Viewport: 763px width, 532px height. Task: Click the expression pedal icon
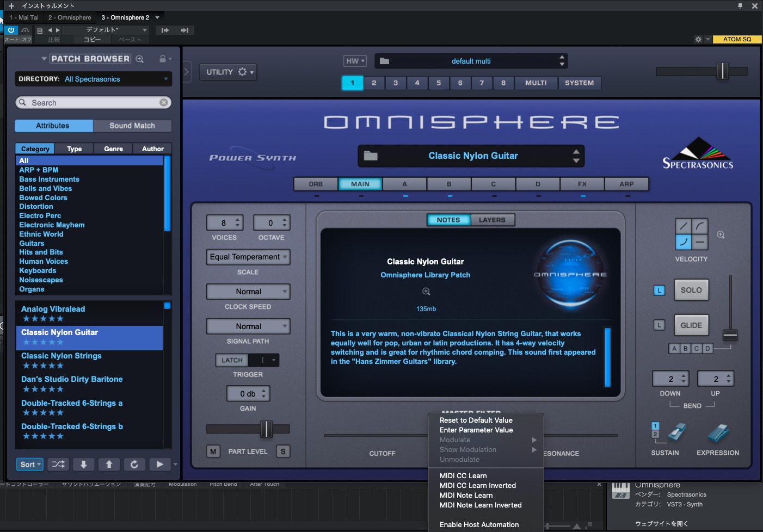tap(718, 433)
